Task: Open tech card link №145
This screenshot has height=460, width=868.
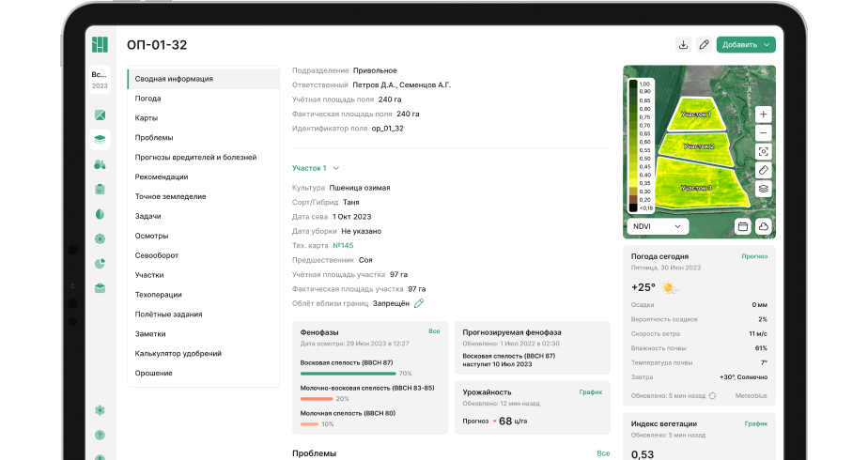Action: (x=343, y=245)
